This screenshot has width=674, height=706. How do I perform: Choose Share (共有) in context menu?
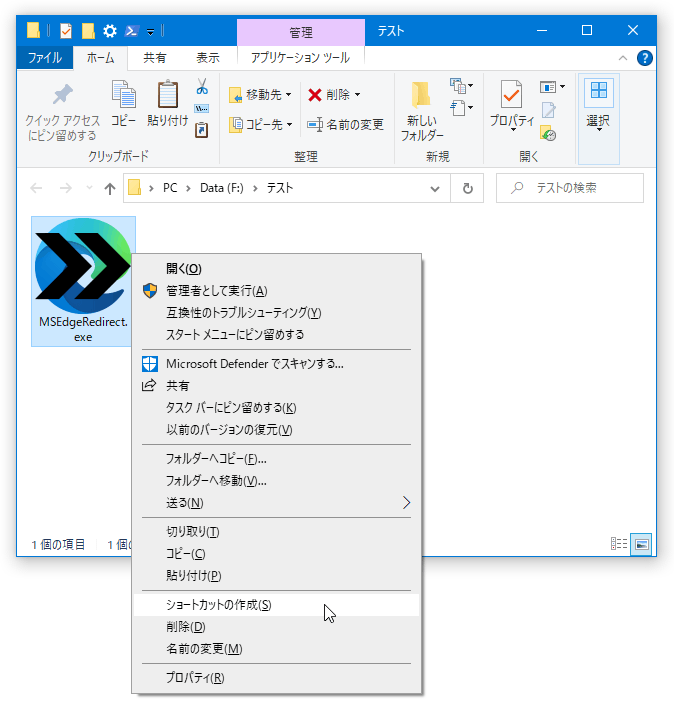pyautogui.click(x=276, y=386)
